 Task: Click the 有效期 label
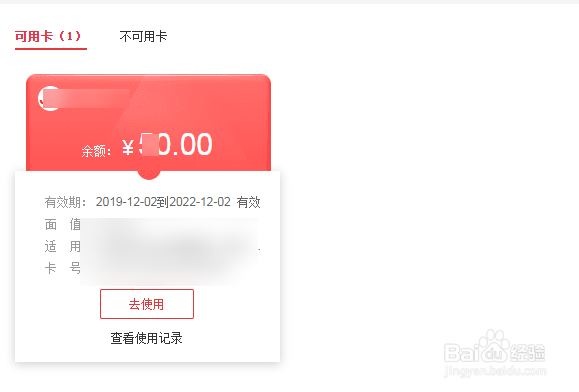(66, 202)
